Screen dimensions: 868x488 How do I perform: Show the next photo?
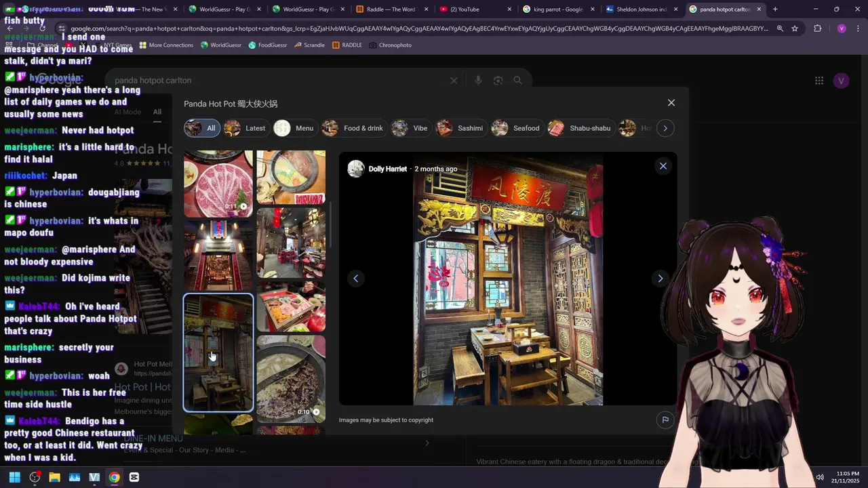tap(660, 279)
